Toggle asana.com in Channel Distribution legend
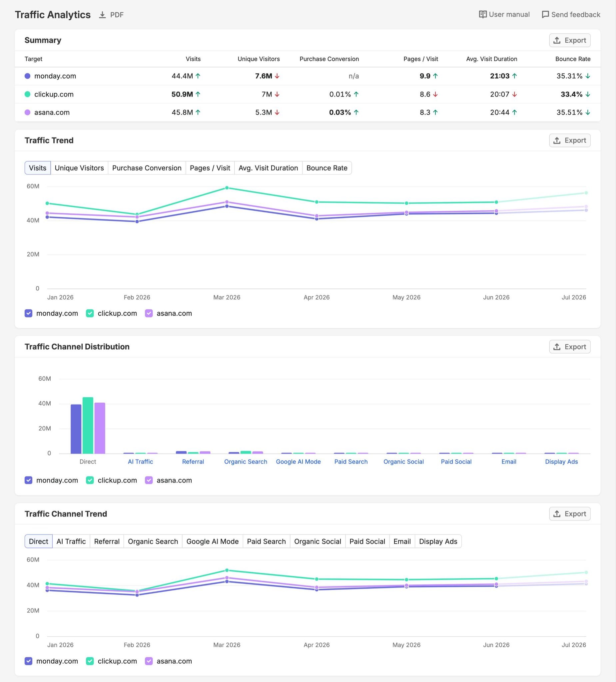 point(149,481)
